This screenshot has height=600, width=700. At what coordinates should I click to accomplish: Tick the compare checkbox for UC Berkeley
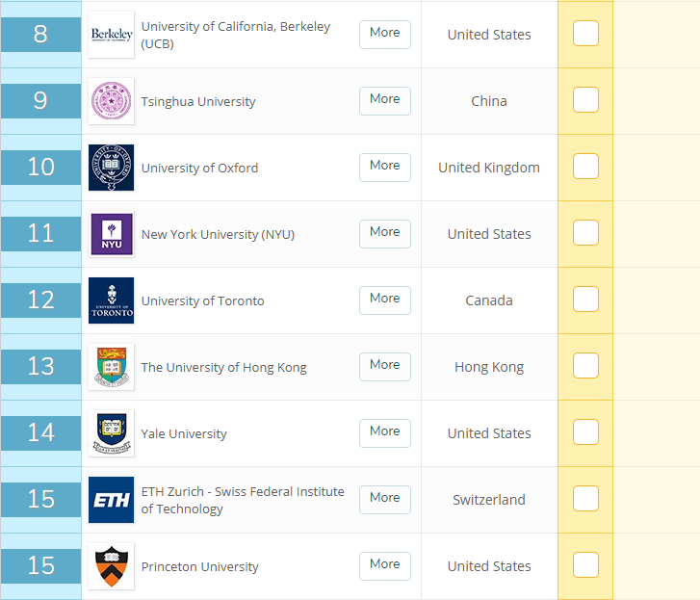coord(585,34)
